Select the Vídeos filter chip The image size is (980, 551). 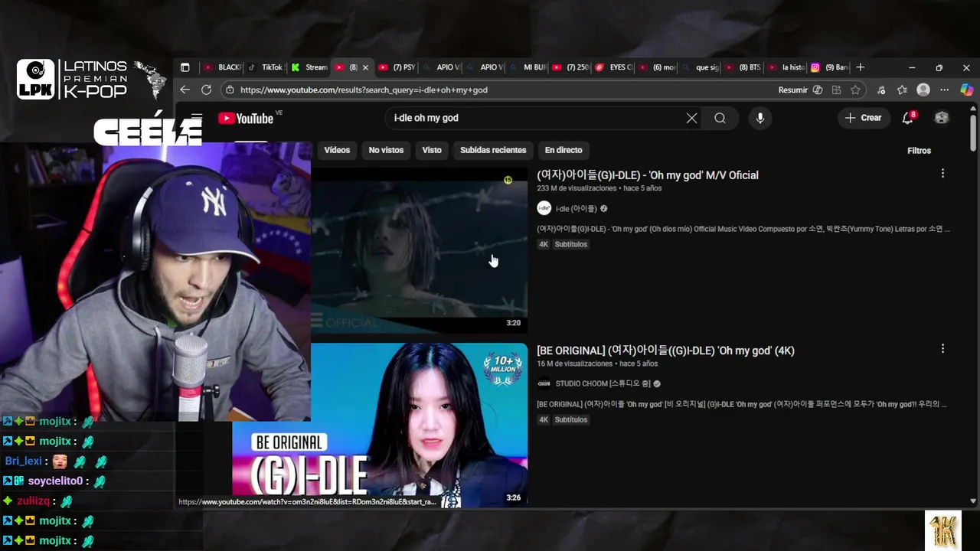coord(337,150)
